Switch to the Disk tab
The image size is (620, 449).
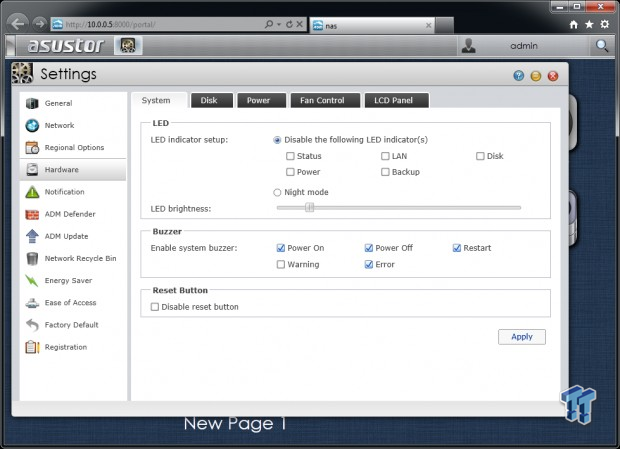pos(212,100)
